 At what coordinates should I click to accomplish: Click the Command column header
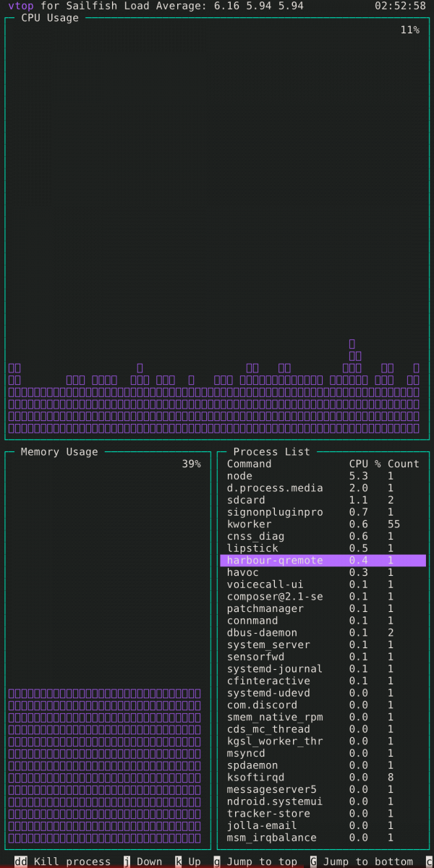[x=249, y=464]
